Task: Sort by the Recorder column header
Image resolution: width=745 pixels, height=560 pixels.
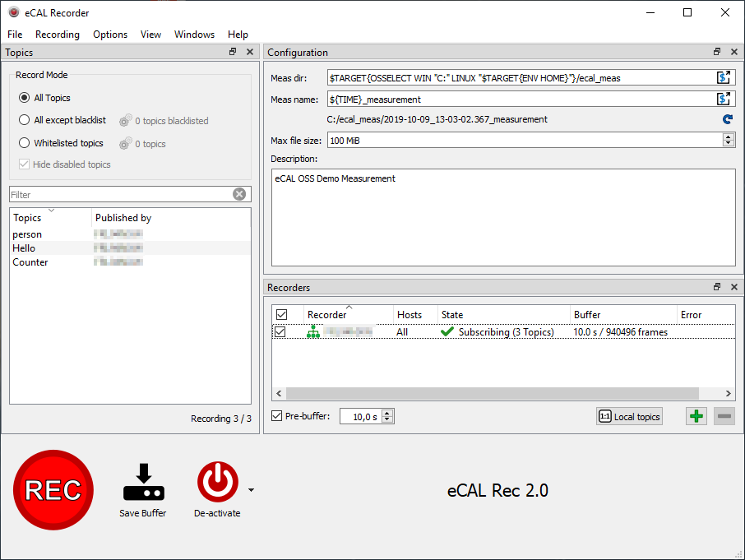Action: pos(349,314)
